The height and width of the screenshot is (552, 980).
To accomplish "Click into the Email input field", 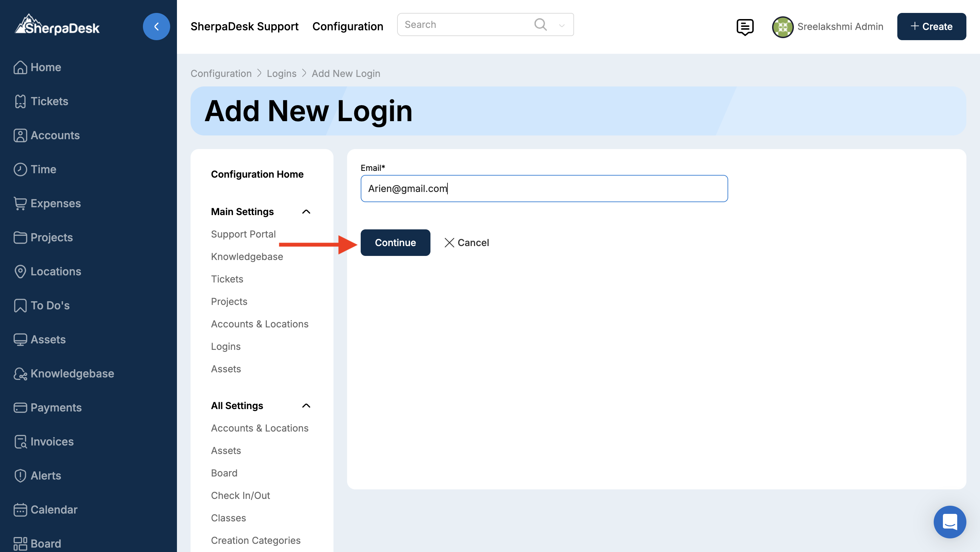I will point(544,189).
